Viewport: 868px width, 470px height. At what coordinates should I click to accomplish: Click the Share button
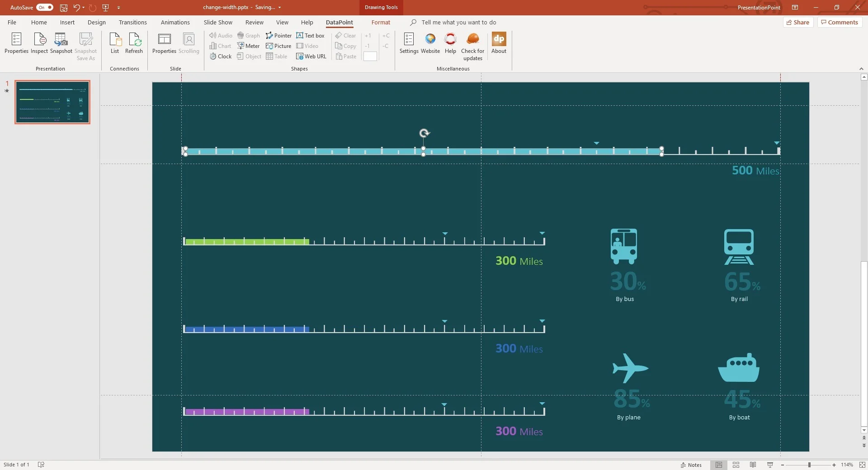798,23
